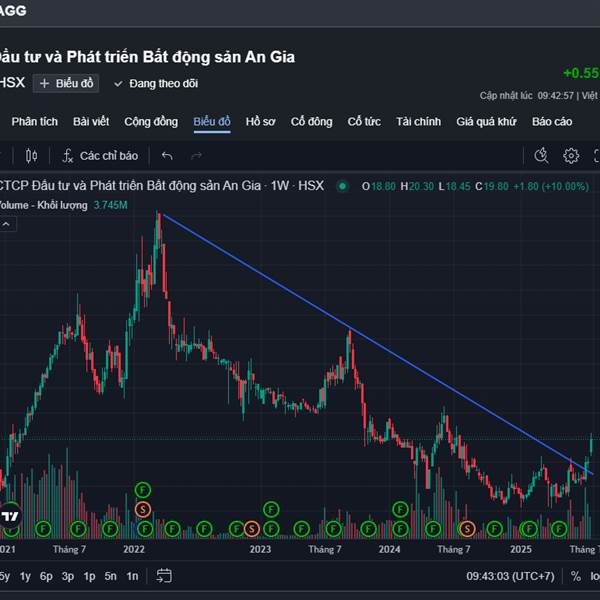Select the underlined Biểu đồ tab
The height and width of the screenshot is (600, 600).
[x=212, y=122]
